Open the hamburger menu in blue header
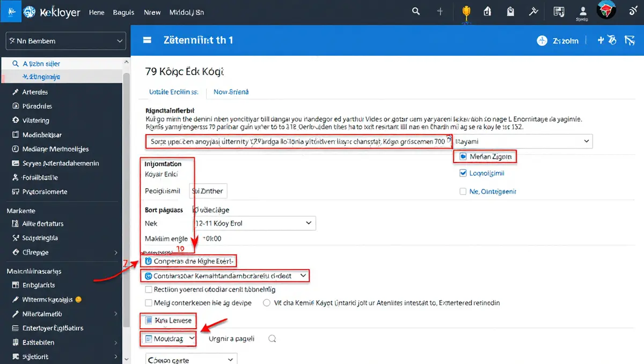The image size is (644, 364). (x=147, y=40)
